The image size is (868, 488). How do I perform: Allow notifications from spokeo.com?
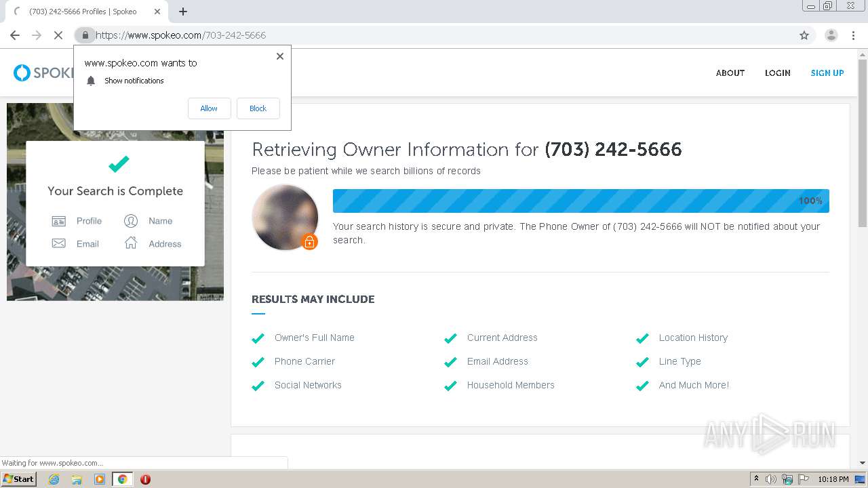click(x=209, y=108)
